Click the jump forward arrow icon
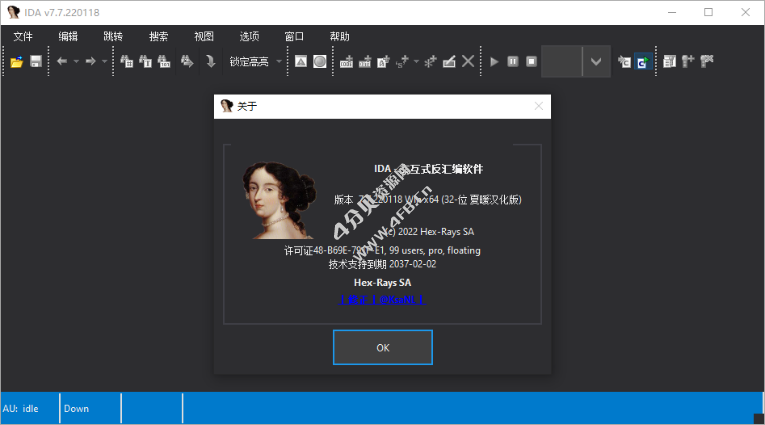The width and height of the screenshot is (765, 425). click(x=90, y=61)
